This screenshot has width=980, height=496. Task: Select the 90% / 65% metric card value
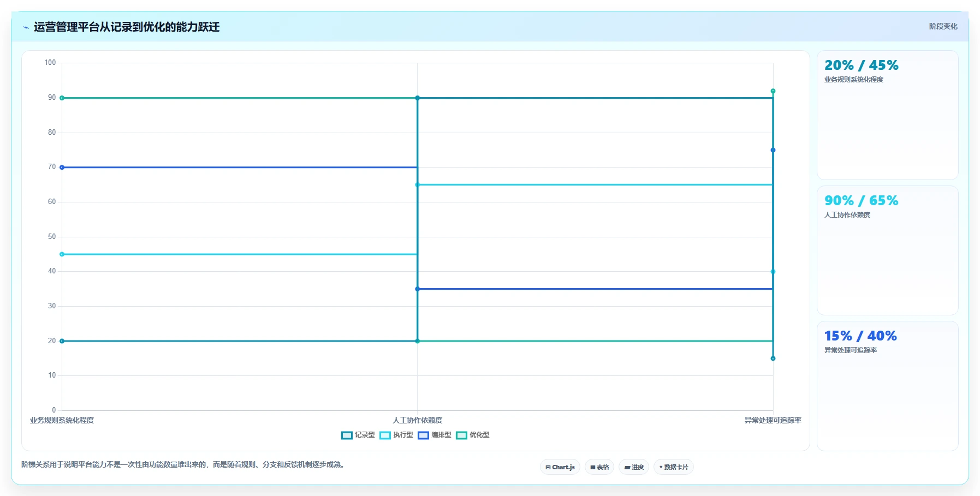tap(862, 201)
